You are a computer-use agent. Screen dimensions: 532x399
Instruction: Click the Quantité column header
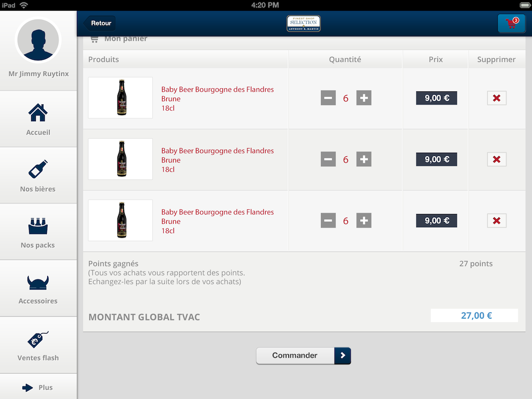345,59
